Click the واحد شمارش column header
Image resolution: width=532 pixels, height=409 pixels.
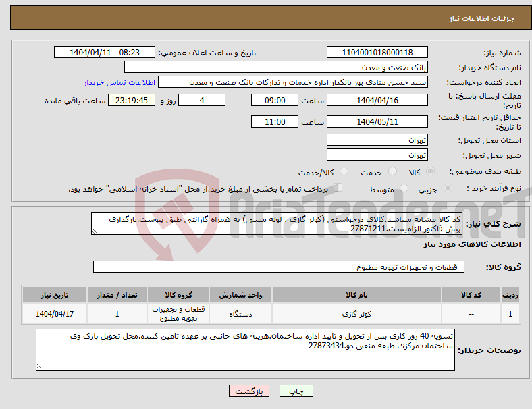(x=240, y=295)
